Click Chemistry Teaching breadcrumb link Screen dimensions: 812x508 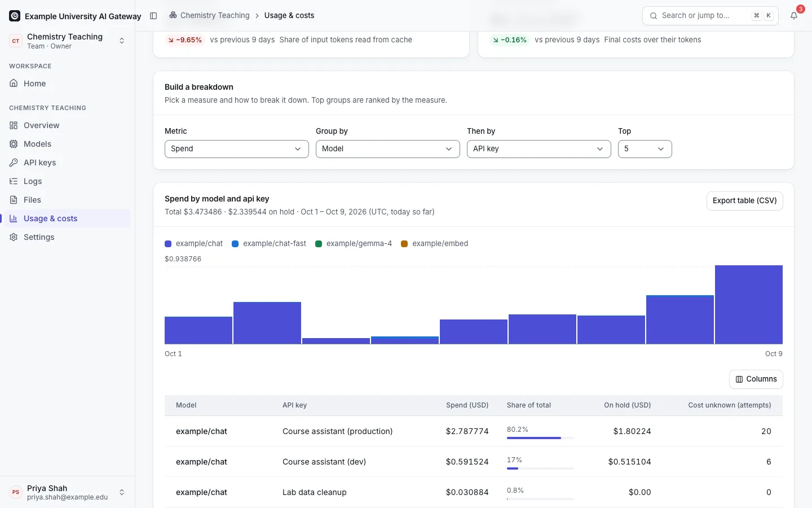coord(215,15)
